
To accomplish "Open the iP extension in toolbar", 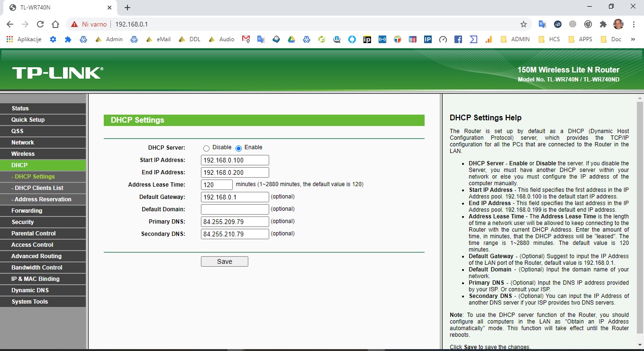I will [558, 24].
